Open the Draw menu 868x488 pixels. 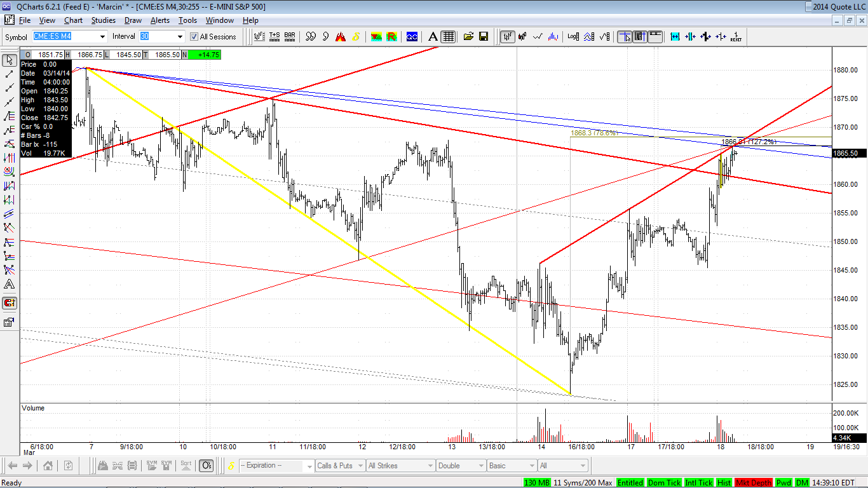click(x=133, y=20)
